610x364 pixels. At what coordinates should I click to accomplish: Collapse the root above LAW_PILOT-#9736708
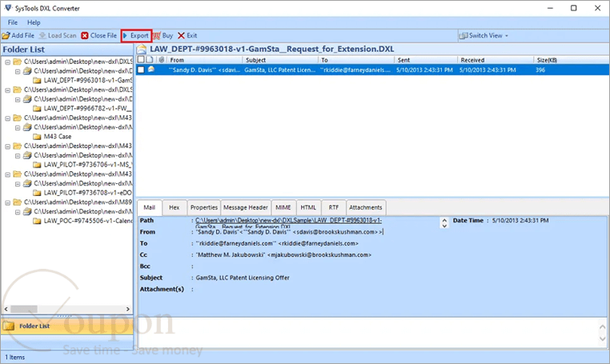pyautogui.click(x=7, y=174)
